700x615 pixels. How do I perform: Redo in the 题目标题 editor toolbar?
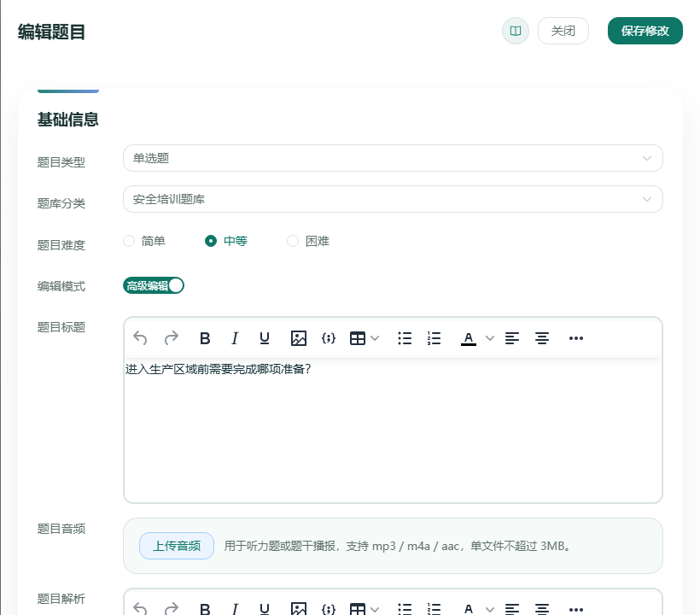(x=172, y=338)
